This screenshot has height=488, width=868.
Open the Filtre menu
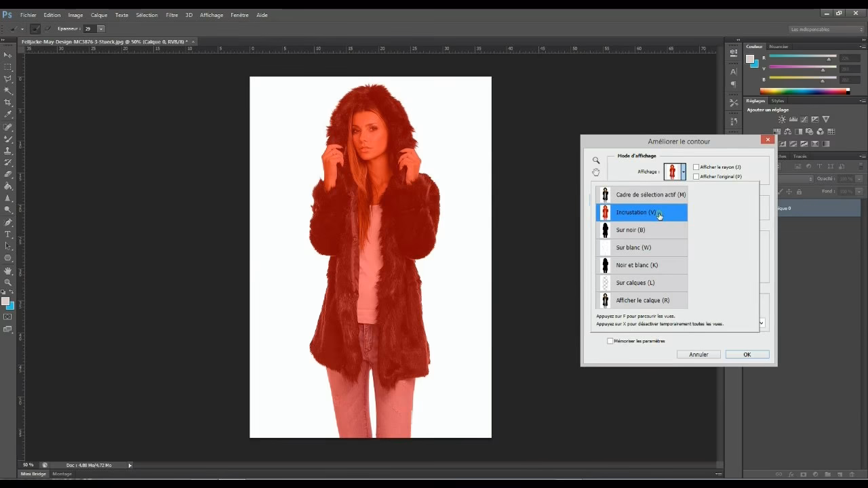pos(170,14)
